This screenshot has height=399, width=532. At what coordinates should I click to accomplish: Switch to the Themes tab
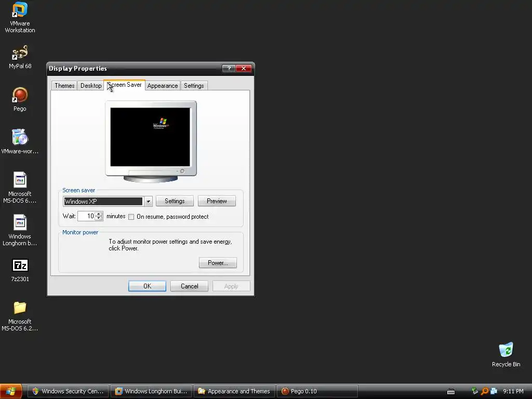click(x=64, y=86)
